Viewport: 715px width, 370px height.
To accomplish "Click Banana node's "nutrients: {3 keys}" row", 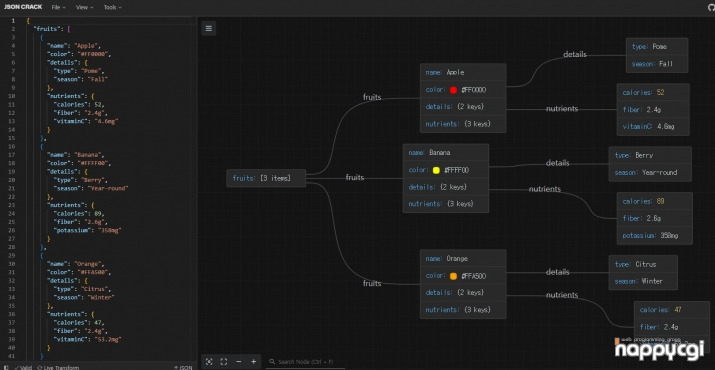I will pos(446,203).
